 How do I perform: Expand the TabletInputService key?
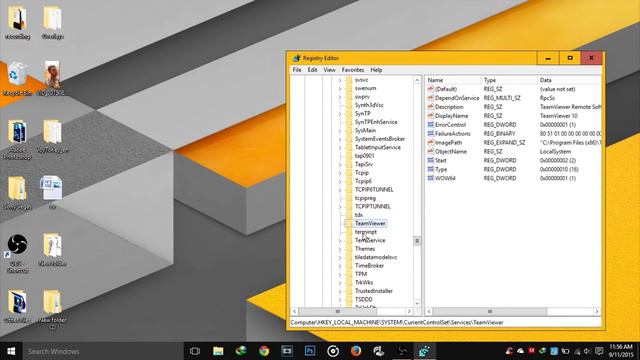point(340,147)
